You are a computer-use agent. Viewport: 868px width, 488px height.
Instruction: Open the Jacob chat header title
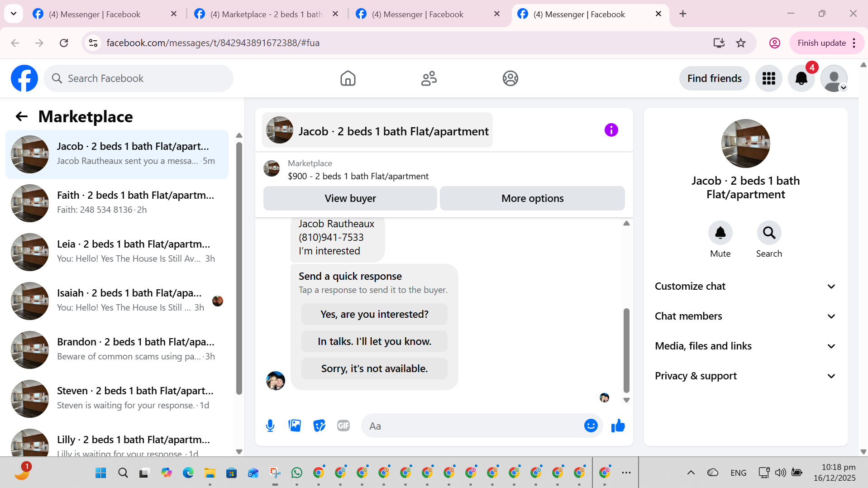click(377, 130)
